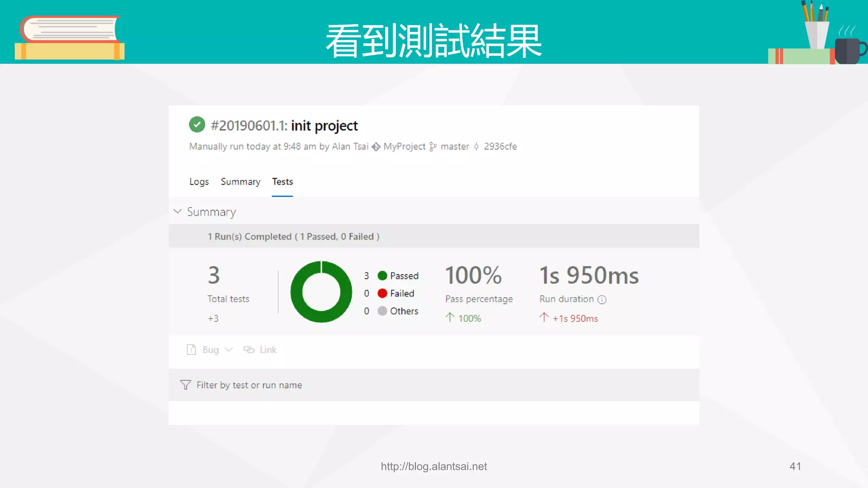Screen dimensions: 868x488
Task: Click the gray Others legend swatch
Action: coord(382,311)
